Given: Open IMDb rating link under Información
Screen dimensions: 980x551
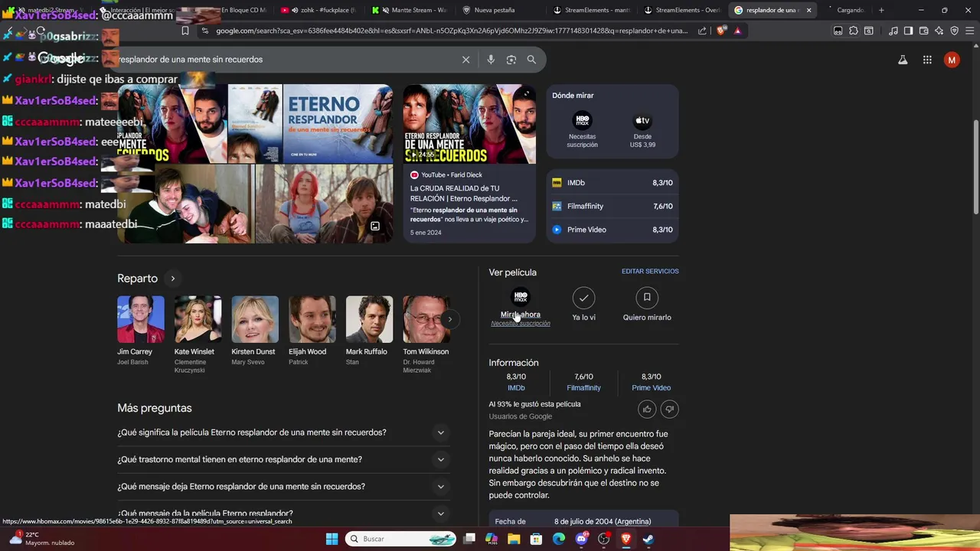Looking at the screenshot, I should pyautogui.click(x=516, y=388).
